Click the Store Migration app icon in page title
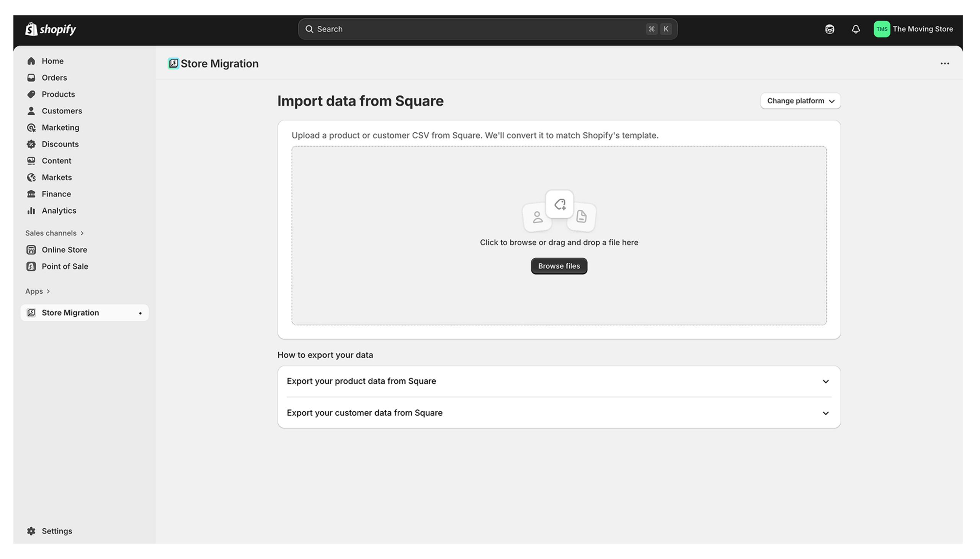980x559 pixels. click(x=173, y=63)
